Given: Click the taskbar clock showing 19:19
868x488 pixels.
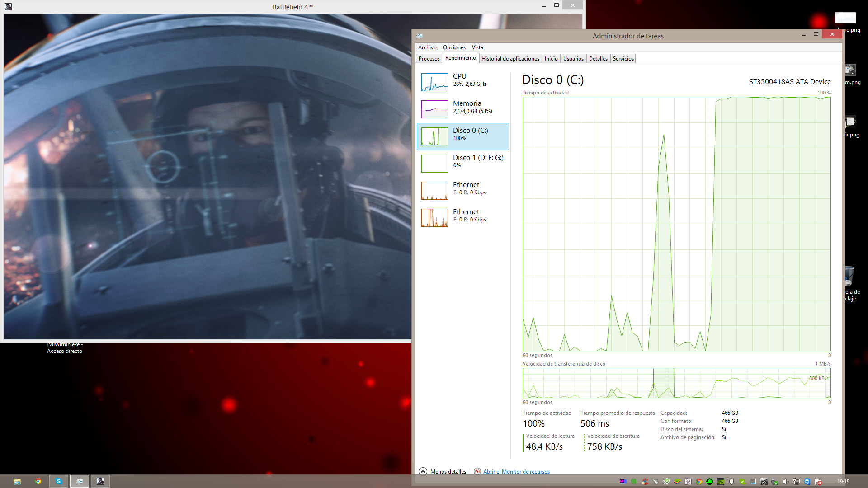Looking at the screenshot, I should coord(843,482).
